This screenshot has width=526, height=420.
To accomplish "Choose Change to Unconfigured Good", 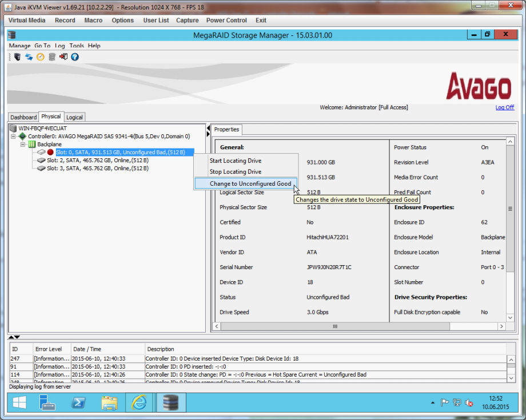I will coord(250,183).
